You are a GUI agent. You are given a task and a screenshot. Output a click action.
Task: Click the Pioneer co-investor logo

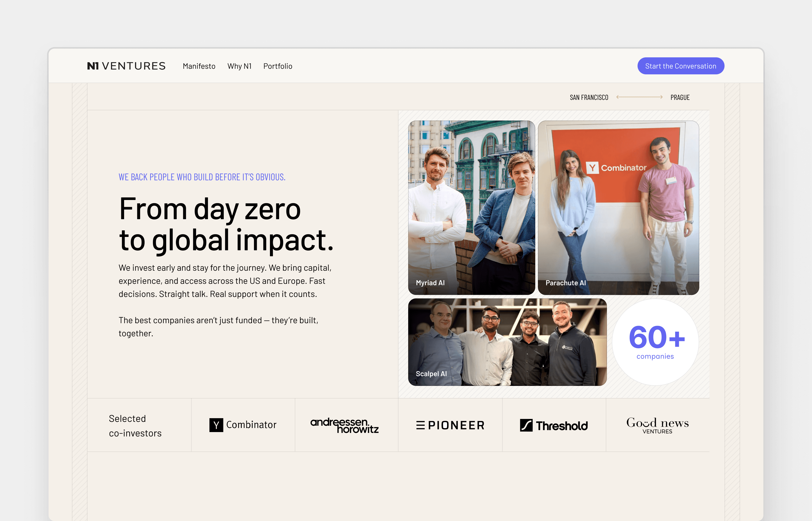(450, 425)
